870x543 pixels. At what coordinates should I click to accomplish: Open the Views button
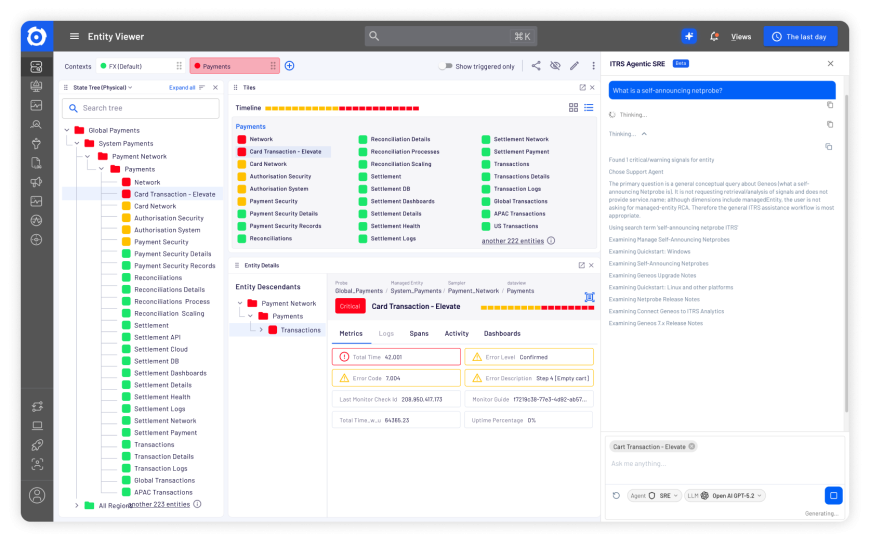[x=741, y=37]
